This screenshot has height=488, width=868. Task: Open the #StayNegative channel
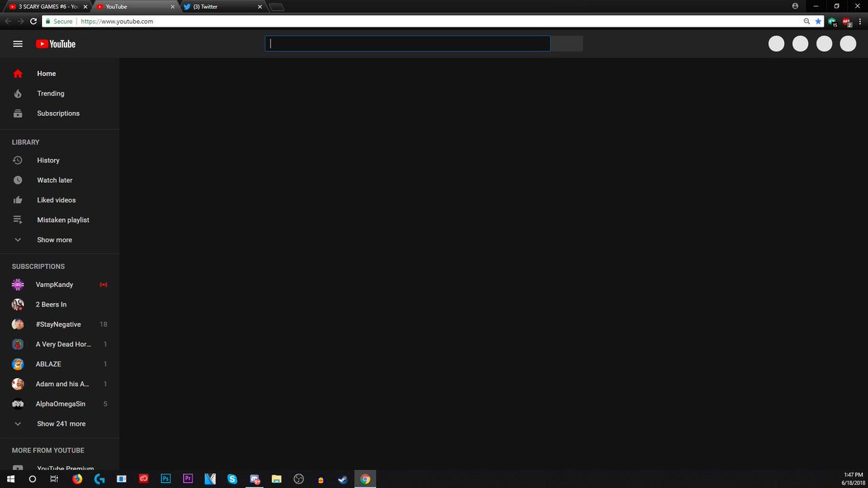[x=59, y=325]
